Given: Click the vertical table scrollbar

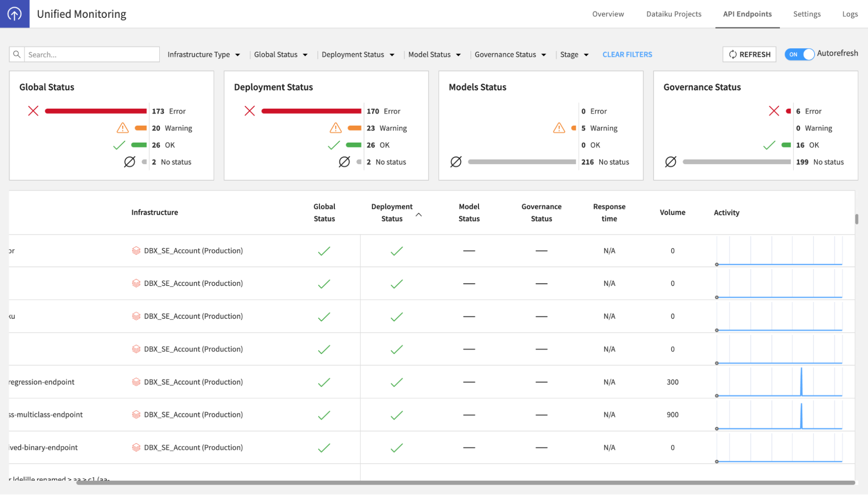Looking at the screenshot, I should point(857,219).
